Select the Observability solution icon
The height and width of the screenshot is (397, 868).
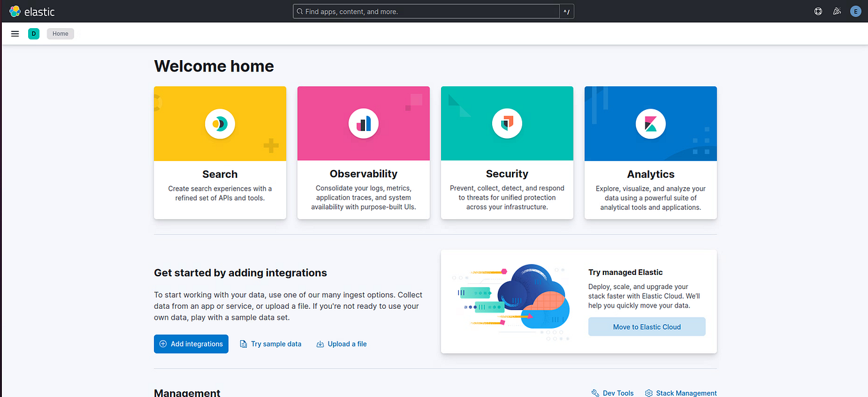363,123
